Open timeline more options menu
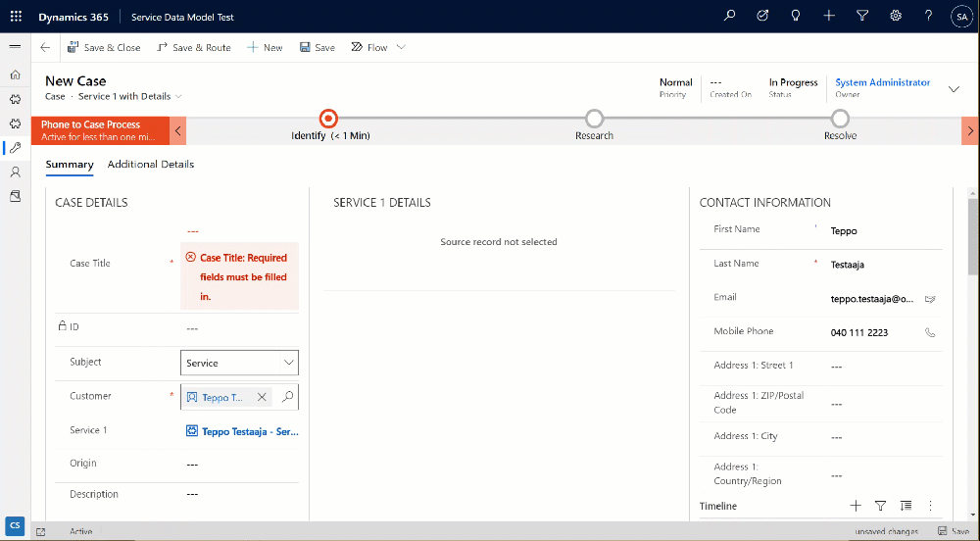Viewport: 980px width, 541px height. click(931, 506)
